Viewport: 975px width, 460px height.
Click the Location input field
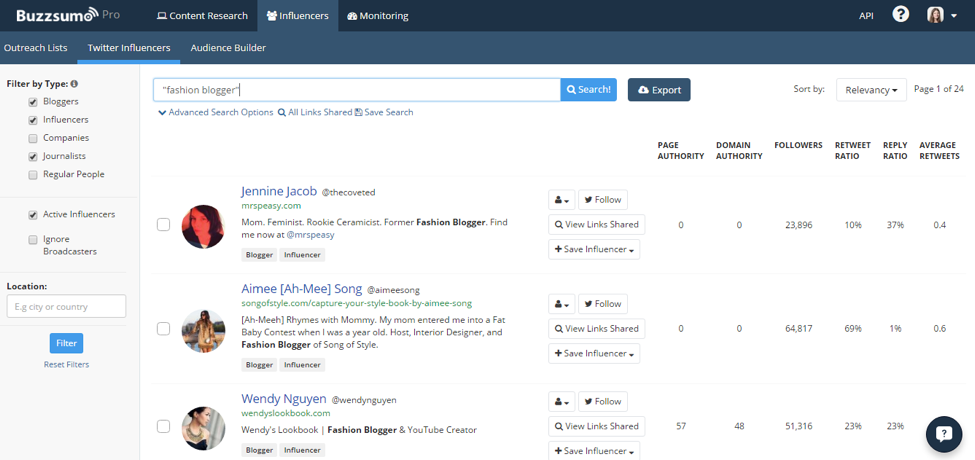[x=67, y=306]
